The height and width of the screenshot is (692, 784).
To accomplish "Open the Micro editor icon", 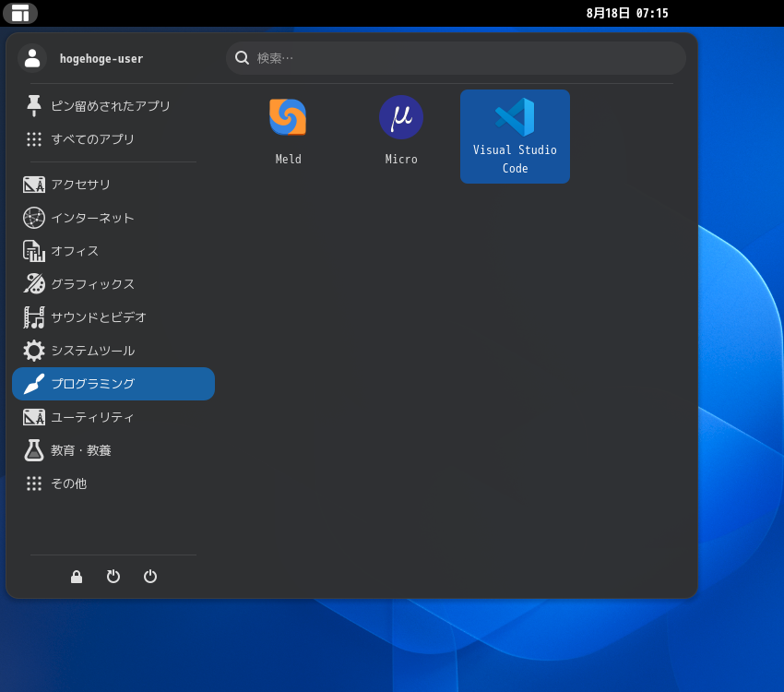I will [401, 117].
